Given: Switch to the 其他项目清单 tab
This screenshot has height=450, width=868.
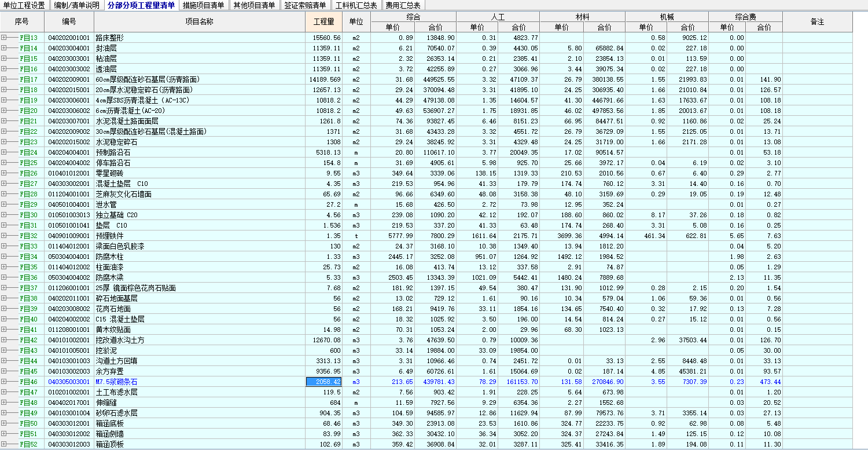Looking at the screenshot, I should coord(254,6).
